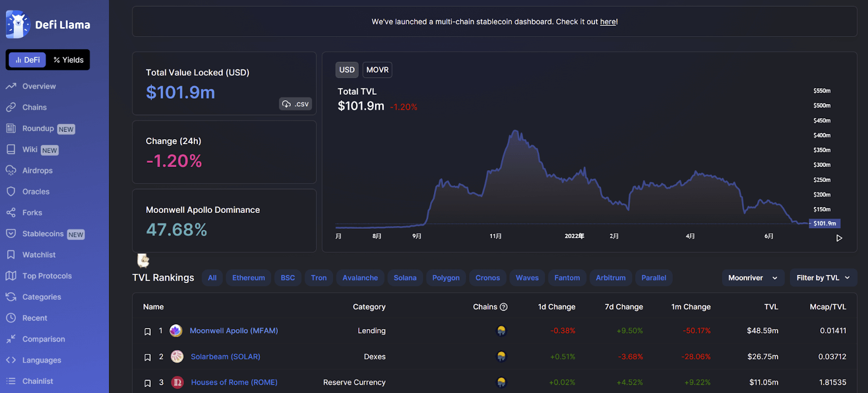Click the Chains link icon in sidebar
This screenshot has width=868, height=393.
click(11, 107)
